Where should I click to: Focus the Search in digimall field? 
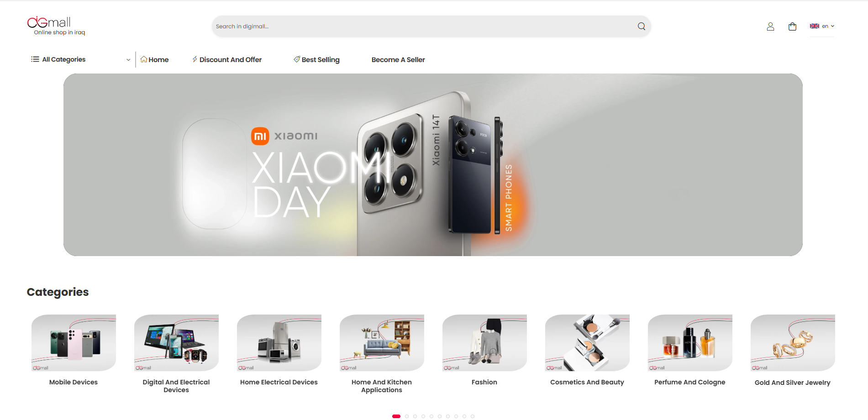click(425, 26)
